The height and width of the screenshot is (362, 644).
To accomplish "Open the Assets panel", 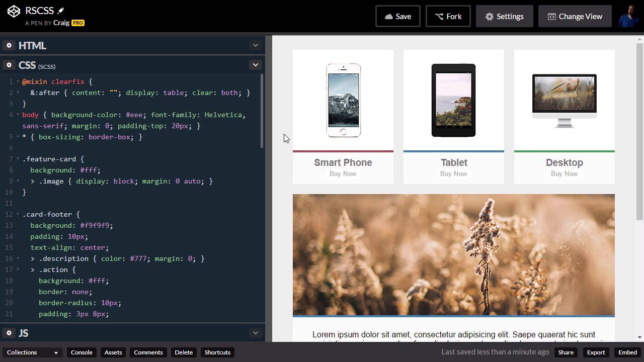I will [113, 352].
